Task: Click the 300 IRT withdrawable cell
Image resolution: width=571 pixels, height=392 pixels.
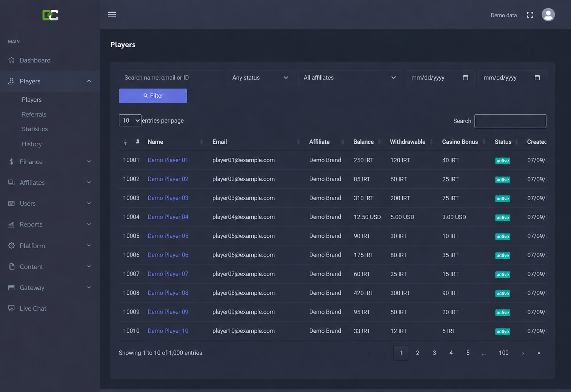Action: tap(400, 293)
